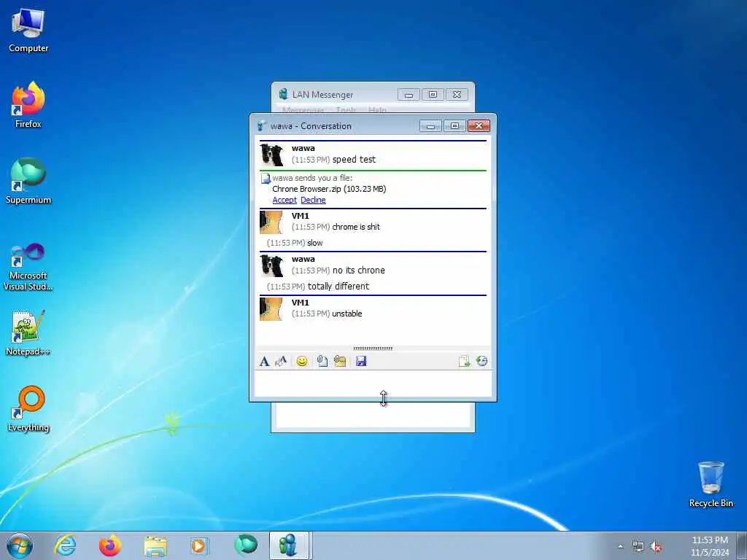This screenshot has width=747, height=560.
Task: Click the file icon next to 'wawa sends you a file'
Action: coord(266,179)
